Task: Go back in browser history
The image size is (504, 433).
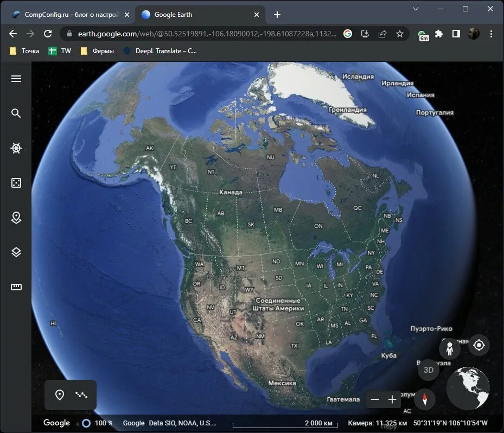Action: point(13,34)
